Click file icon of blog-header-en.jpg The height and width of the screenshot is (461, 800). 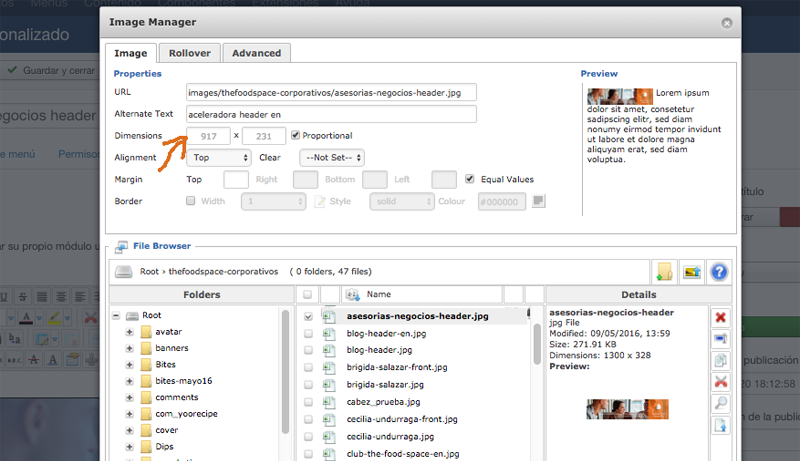pyautogui.click(x=329, y=334)
